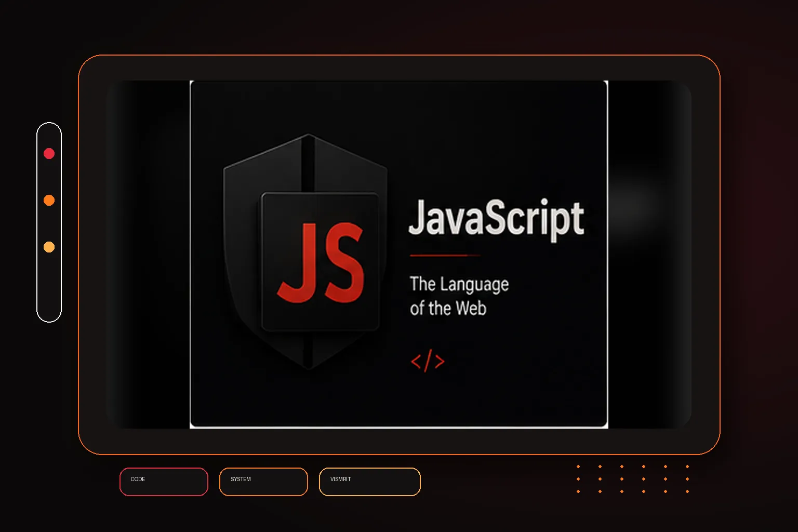Image resolution: width=798 pixels, height=532 pixels.
Task: Open the VISMRIT tag button
Action: (x=369, y=482)
